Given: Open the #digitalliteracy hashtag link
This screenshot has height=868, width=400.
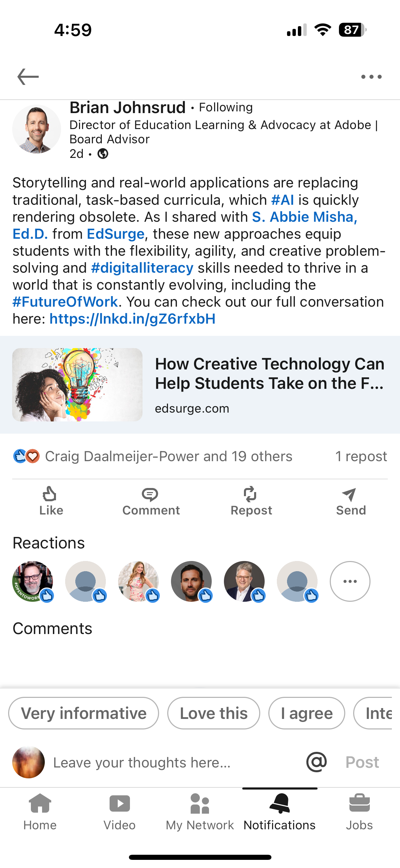Looking at the screenshot, I should click(142, 268).
